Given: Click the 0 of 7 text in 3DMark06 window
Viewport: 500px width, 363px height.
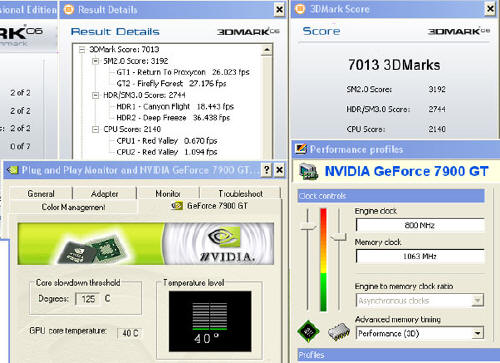Looking at the screenshot, I should [x=20, y=146].
